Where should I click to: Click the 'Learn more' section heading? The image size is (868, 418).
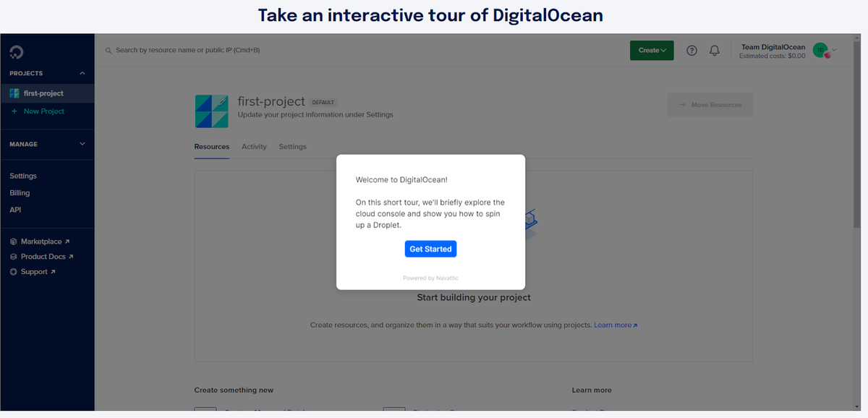pyautogui.click(x=592, y=390)
